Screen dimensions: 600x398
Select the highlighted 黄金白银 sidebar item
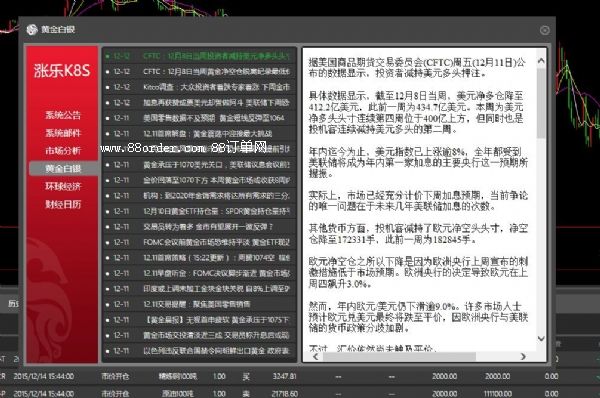click(63, 168)
